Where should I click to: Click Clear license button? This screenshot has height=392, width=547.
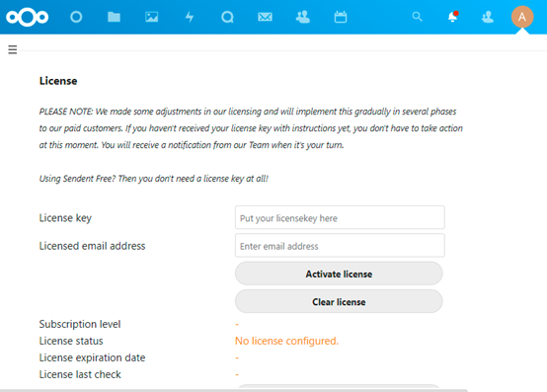[x=339, y=302]
